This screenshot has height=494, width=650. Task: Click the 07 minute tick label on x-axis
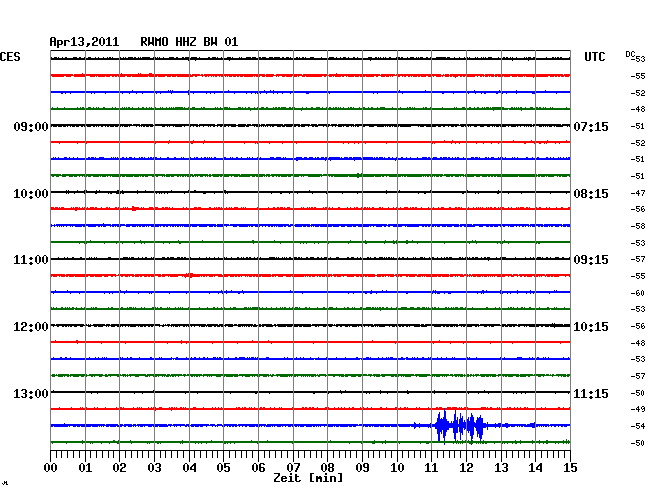coord(293,467)
